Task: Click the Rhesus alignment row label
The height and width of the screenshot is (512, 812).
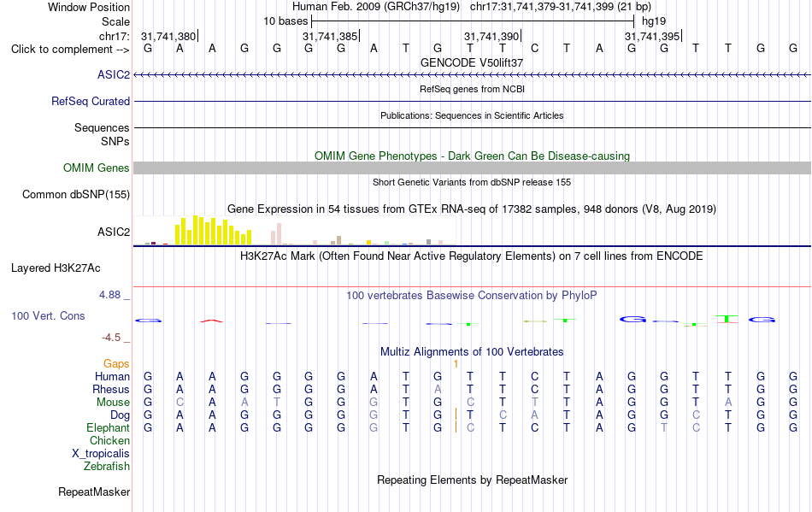Action: point(111,389)
